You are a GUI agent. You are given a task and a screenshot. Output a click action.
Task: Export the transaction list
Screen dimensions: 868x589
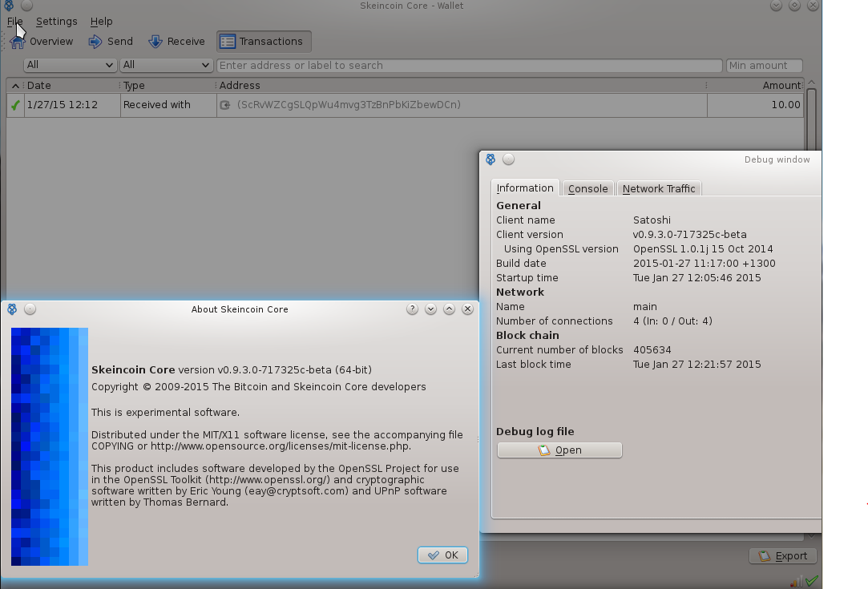click(783, 556)
